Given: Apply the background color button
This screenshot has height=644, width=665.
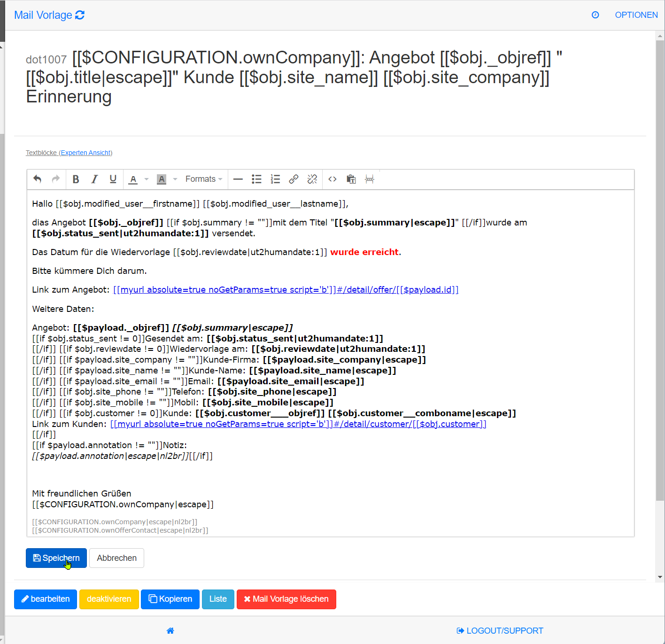Looking at the screenshot, I should coord(162,179).
